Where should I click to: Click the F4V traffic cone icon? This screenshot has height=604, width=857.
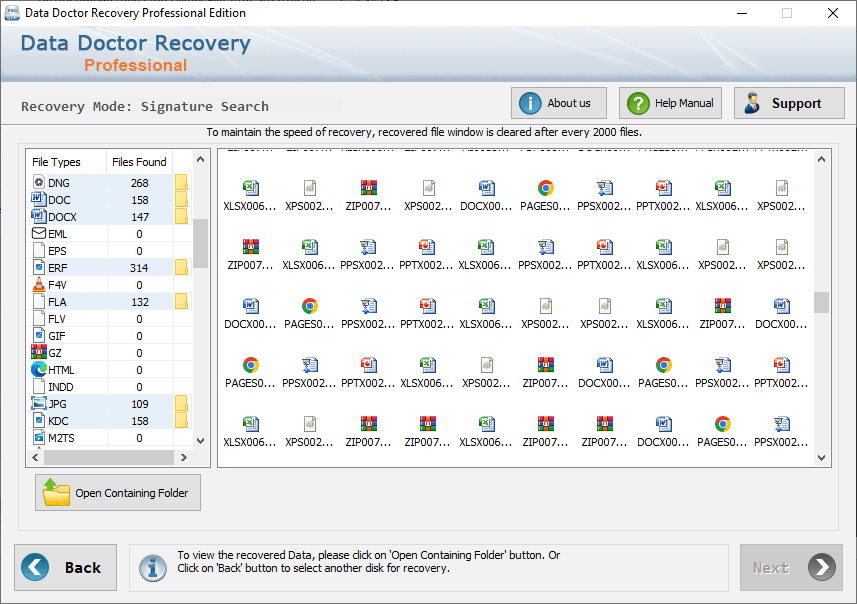(39, 284)
